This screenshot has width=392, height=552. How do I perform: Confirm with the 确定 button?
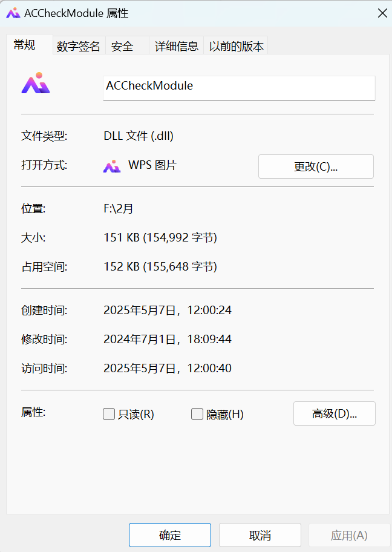tap(170, 535)
